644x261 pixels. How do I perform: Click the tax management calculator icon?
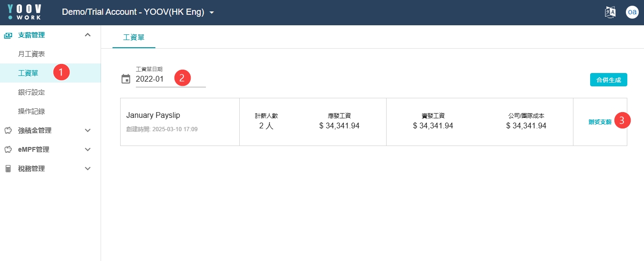click(x=8, y=169)
